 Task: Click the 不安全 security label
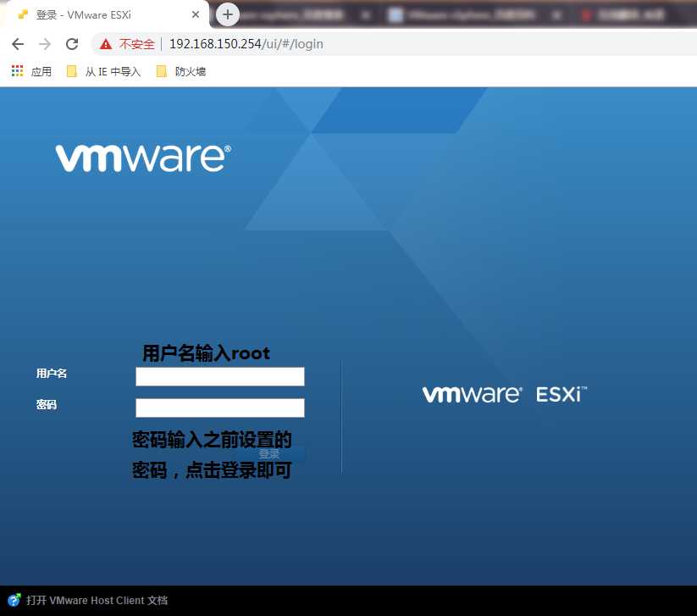coord(137,44)
